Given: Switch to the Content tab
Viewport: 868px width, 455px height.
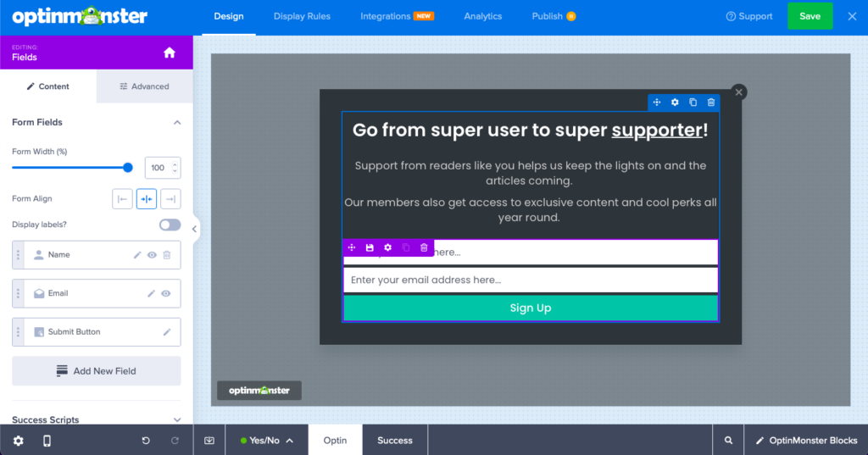Looking at the screenshot, I should (48, 86).
